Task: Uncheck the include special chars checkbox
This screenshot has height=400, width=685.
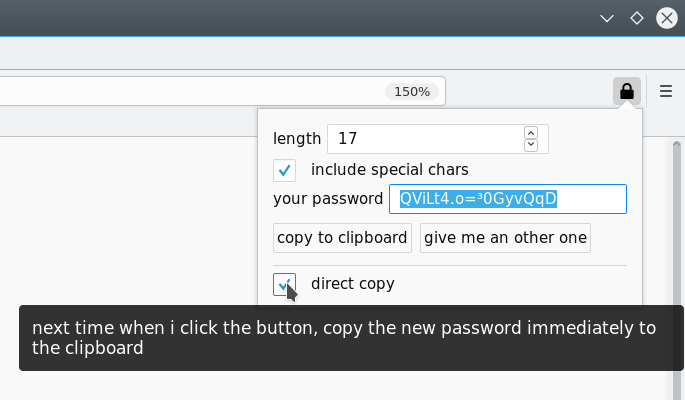Action: pyautogui.click(x=284, y=170)
